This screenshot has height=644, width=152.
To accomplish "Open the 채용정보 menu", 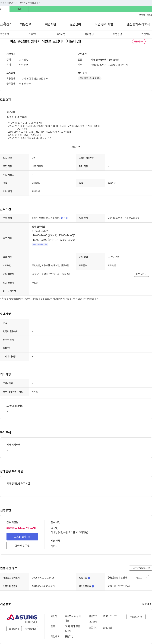I will tap(26, 24).
